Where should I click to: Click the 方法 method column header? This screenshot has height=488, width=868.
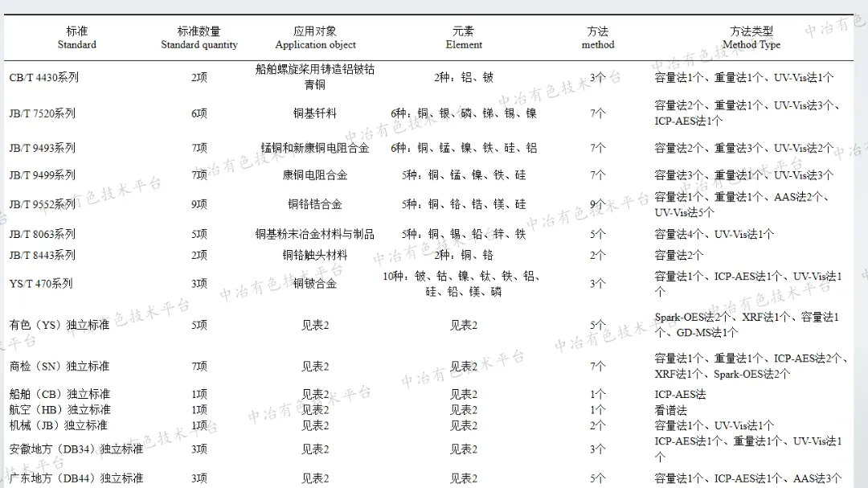click(x=598, y=38)
